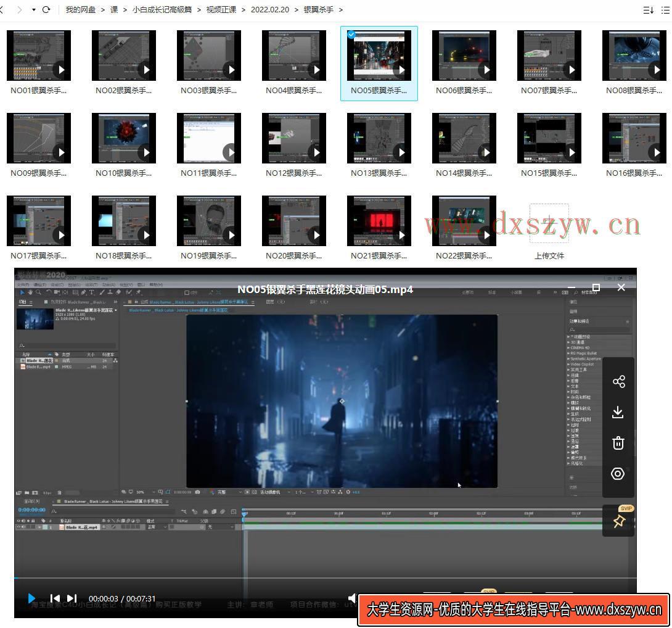Open the NO02银翼杀手 video thumbnail

(124, 56)
